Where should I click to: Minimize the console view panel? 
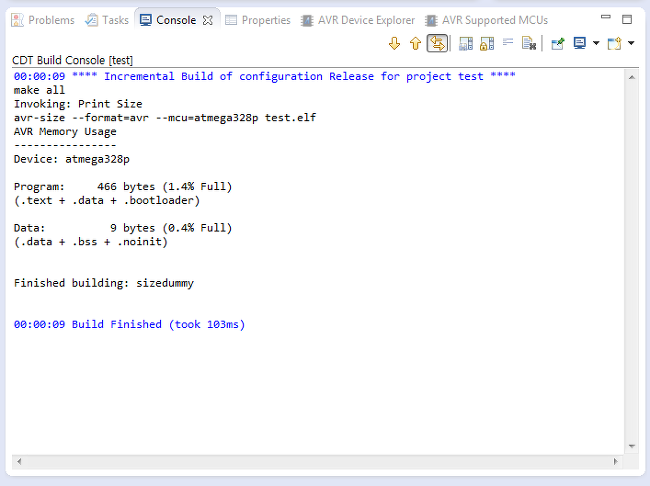[x=606, y=17]
